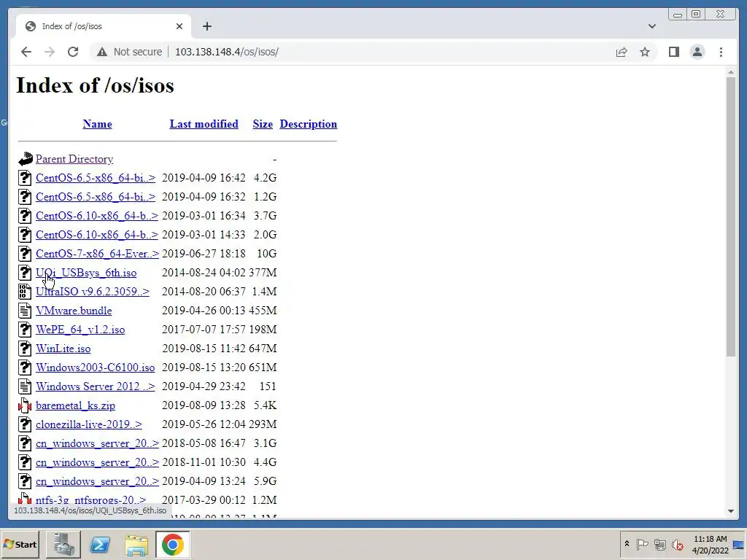Download WePE_64_v1.2.iso
This screenshot has width=747, height=560.
(x=80, y=330)
